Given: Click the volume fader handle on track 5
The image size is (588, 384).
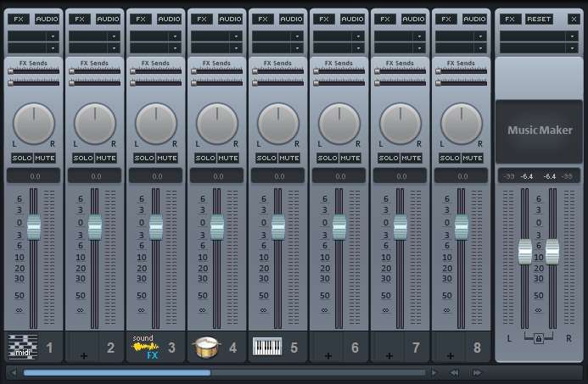Looking at the screenshot, I should pyautogui.click(x=278, y=226).
